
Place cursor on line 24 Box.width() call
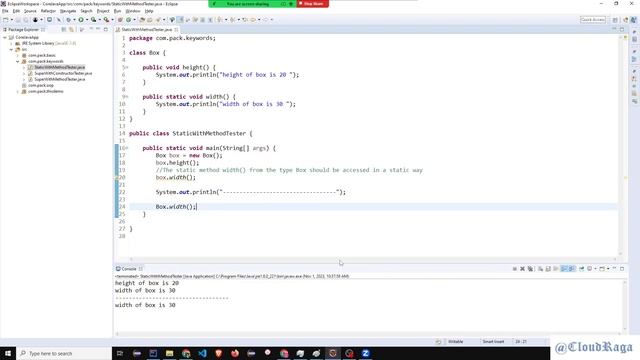(x=176, y=207)
